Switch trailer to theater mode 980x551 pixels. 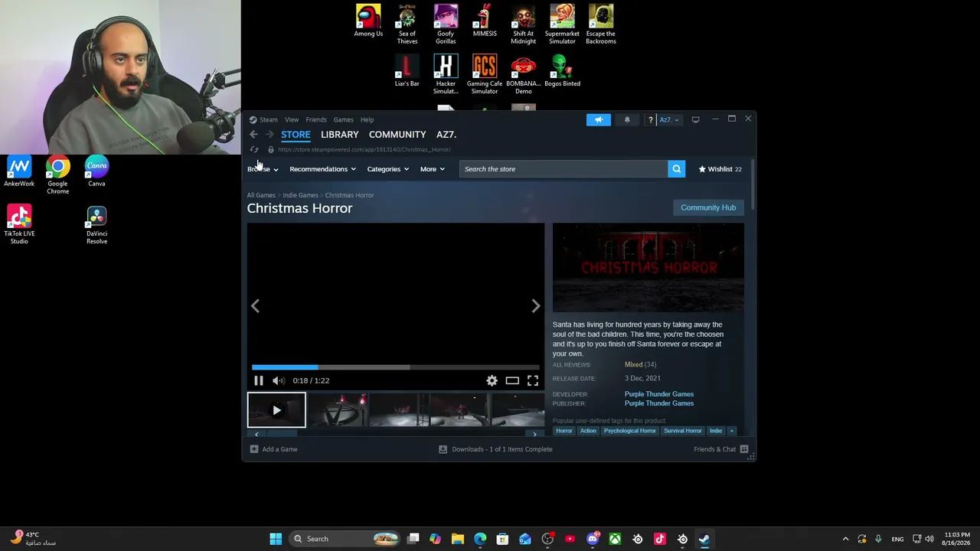click(x=512, y=380)
